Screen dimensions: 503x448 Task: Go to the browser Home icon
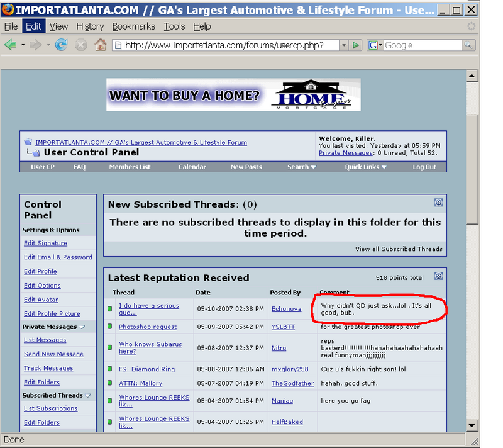(x=100, y=45)
